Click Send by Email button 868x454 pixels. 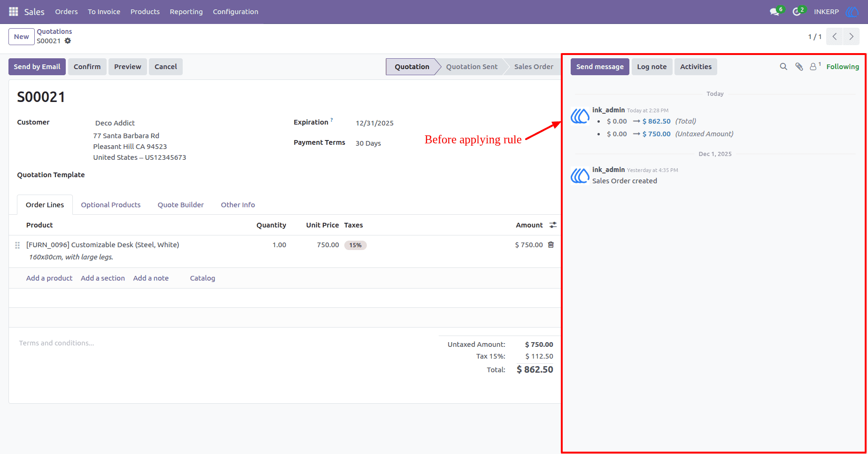pos(37,67)
